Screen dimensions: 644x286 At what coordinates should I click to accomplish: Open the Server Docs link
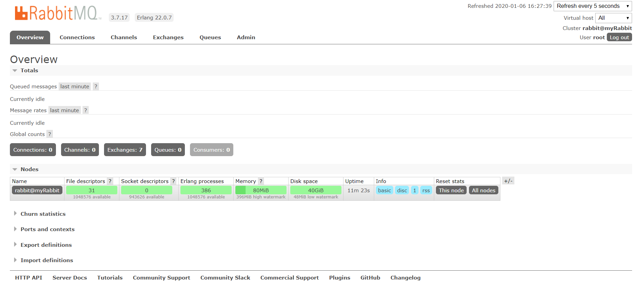coord(70,278)
